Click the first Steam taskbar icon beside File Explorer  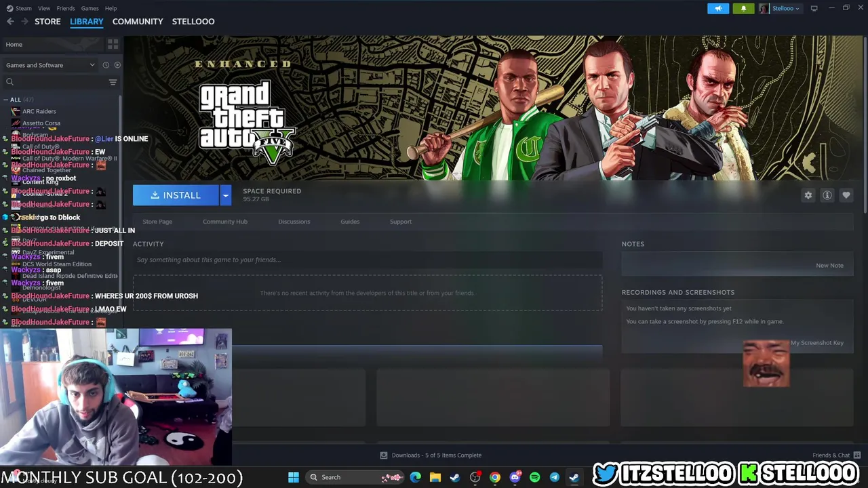pos(455,477)
